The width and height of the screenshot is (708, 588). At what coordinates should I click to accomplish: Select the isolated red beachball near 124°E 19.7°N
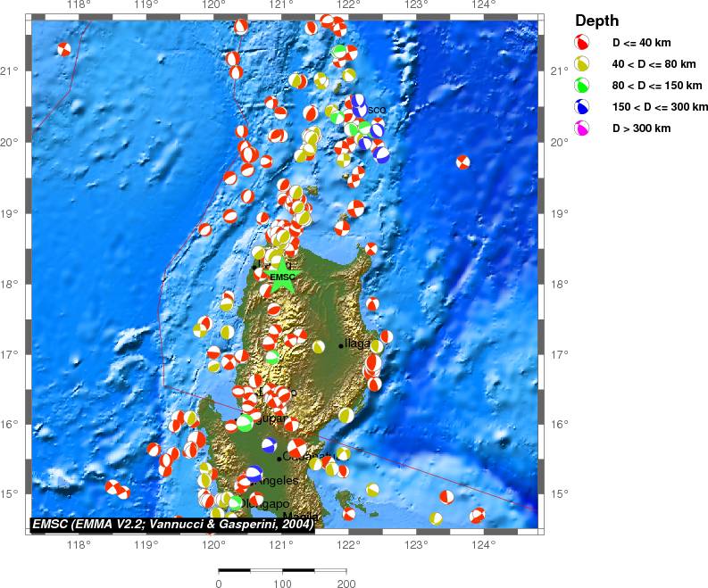tap(462, 161)
